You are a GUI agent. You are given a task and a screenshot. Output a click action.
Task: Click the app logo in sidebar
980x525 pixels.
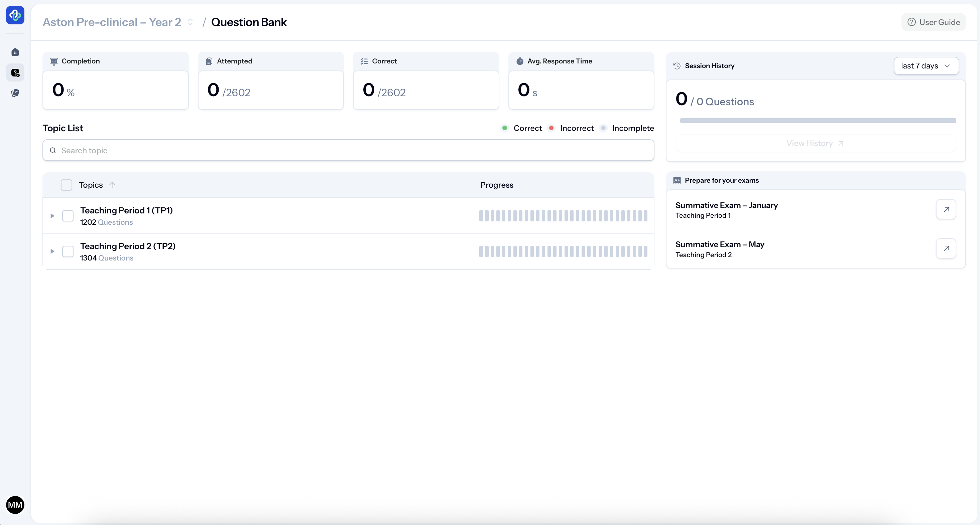point(15,15)
